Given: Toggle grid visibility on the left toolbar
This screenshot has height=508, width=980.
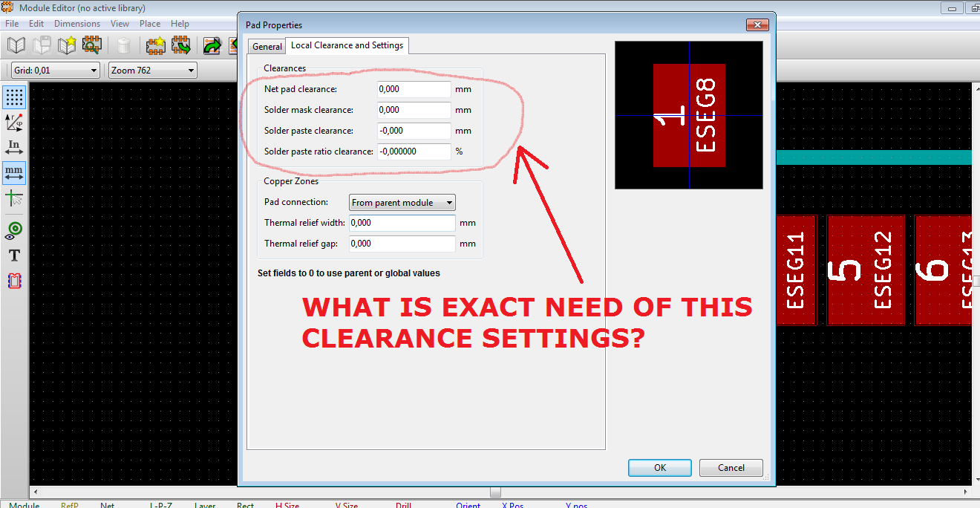Looking at the screenshot, I should pyautogui.click(x=14, y=97).
